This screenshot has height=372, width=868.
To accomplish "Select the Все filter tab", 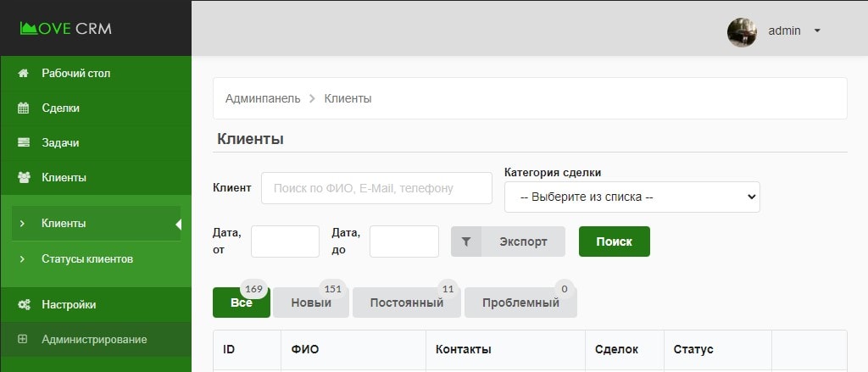I will point(242,303).
